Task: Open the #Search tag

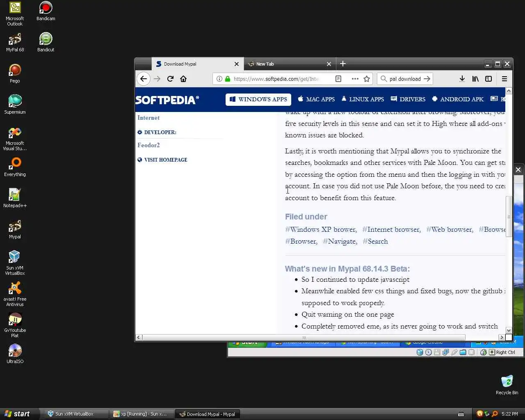Action: click(375, 242)
